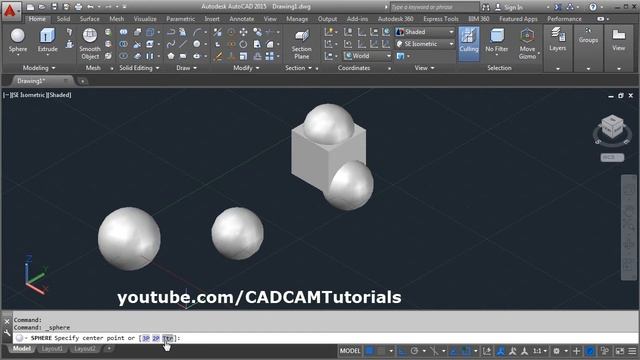Expand the Modeling panel
The width and height of the screenshot is (640, 360).
click(x=39, y=68)
